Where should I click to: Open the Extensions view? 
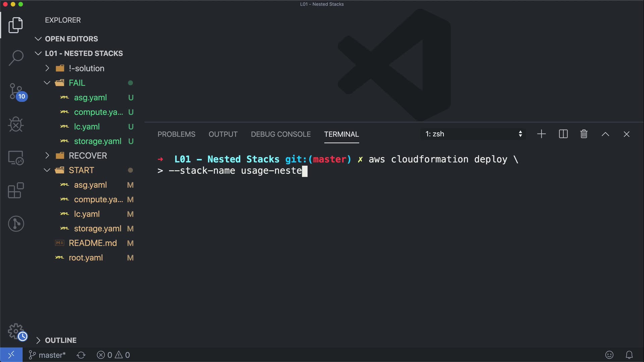coord(16,190)
